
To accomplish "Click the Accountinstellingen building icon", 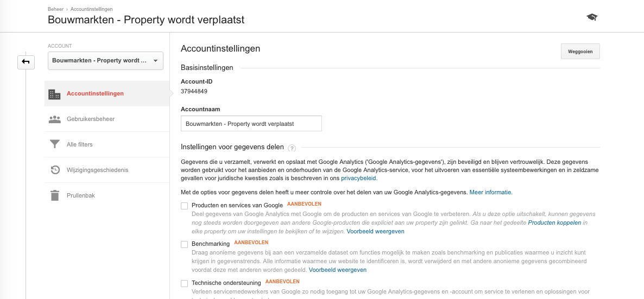I will point(54,94).
